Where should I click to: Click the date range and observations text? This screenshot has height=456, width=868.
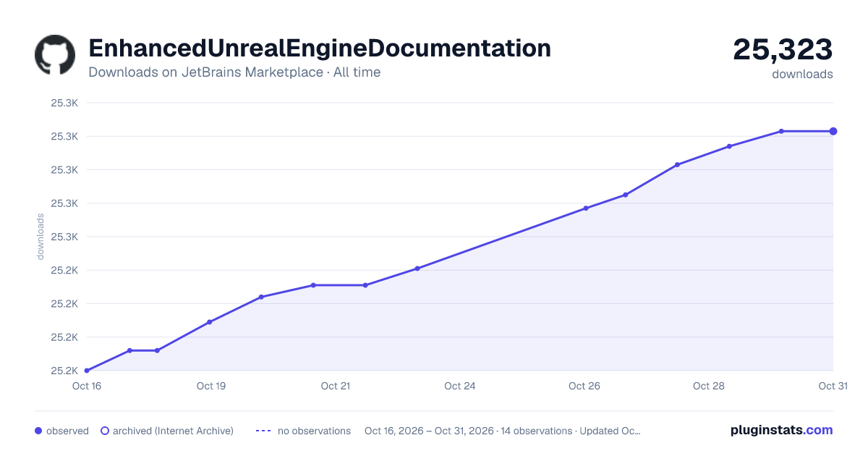[x=503, y=431]
